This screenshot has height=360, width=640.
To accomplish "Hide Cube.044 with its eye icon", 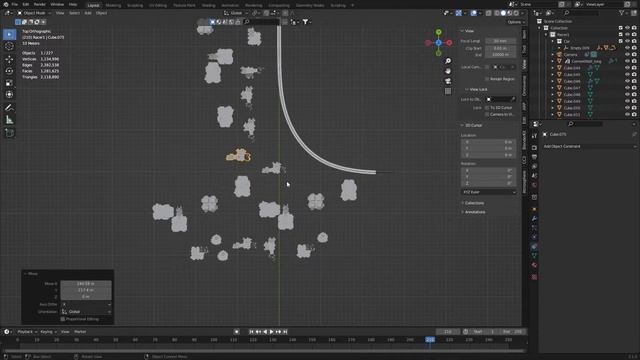I will pos(627,68).
